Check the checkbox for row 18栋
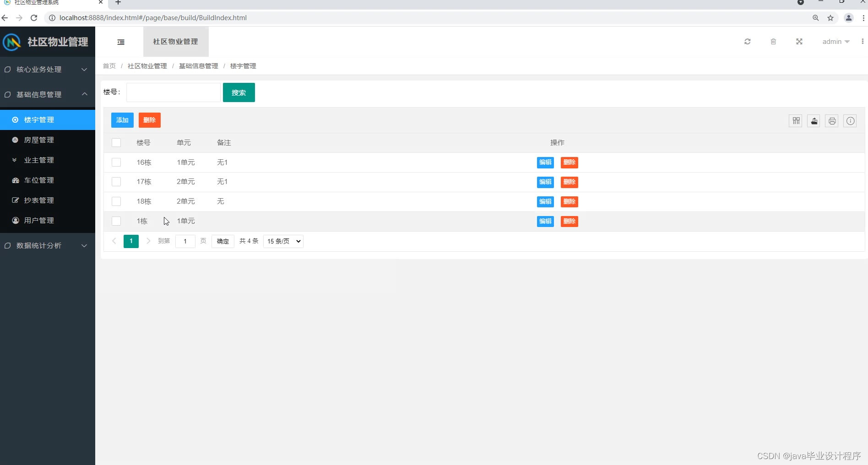The image size is (868, 465). point(116,201)
